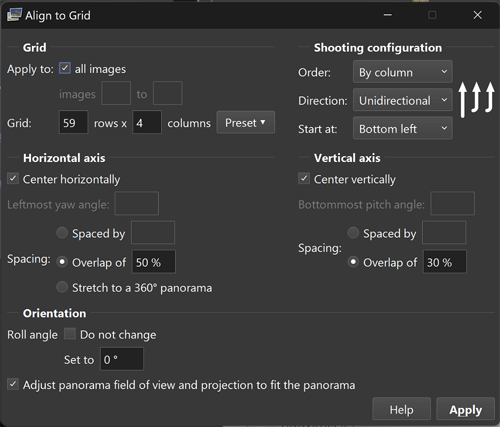Click the grid rows field showing 59
Screen dimensions: 500x427
click(74, 123)
